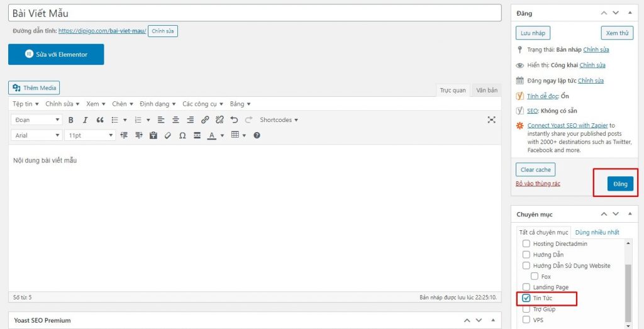Open the Định dạng menu
This screenshot has height=329, width=644.
point(157,104)
